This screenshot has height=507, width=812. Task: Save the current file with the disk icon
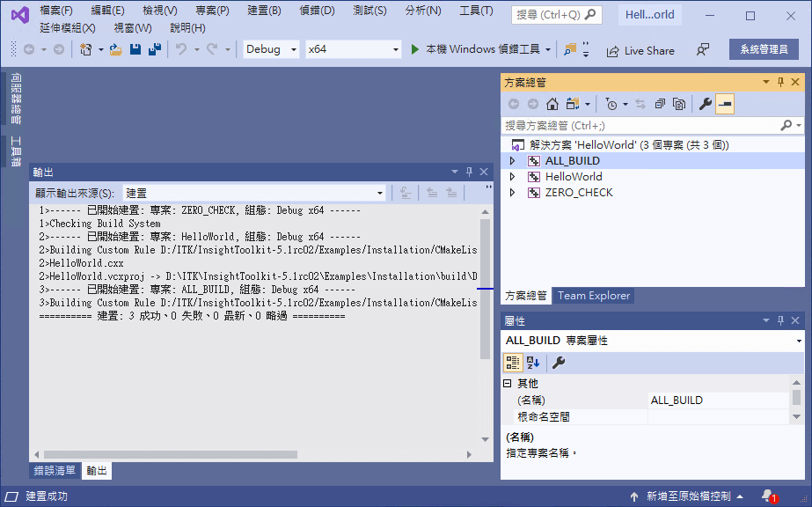click(x=135, y=49)
